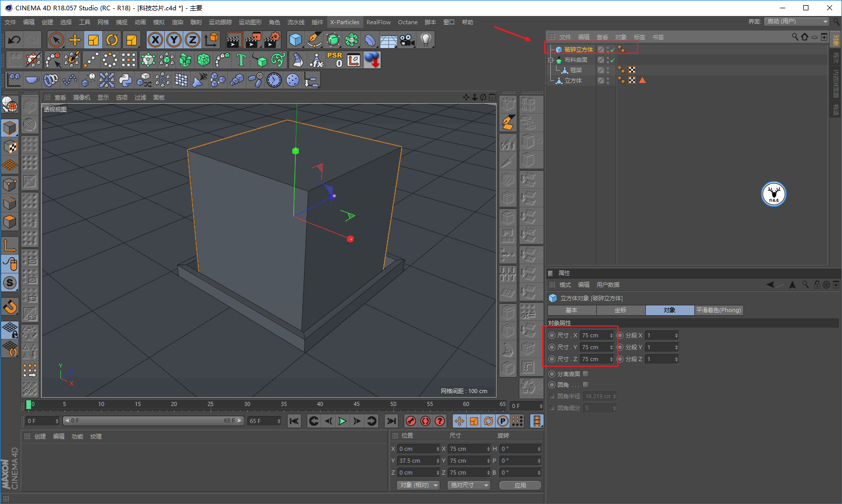Click the blue spheres drop icon
This screenshot has height=504, width=842.
[x=372, y=60]
